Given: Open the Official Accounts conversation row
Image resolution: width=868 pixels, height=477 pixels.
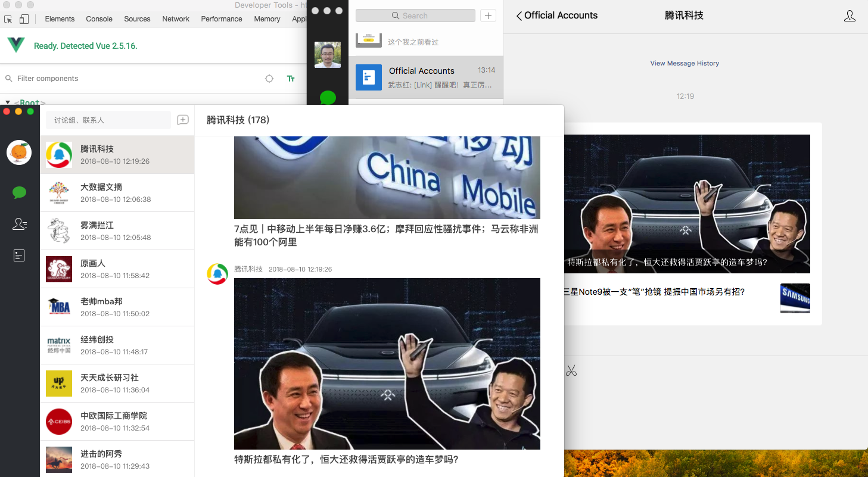Looking at the screenshot, I should pos(426,77).
